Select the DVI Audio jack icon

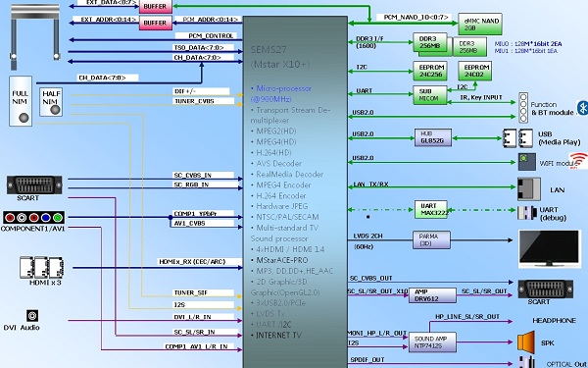pyautogui.click(x=32, y=316)
